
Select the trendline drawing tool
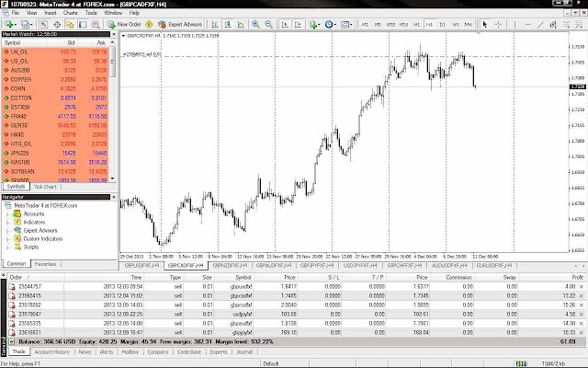click(540, 25)
